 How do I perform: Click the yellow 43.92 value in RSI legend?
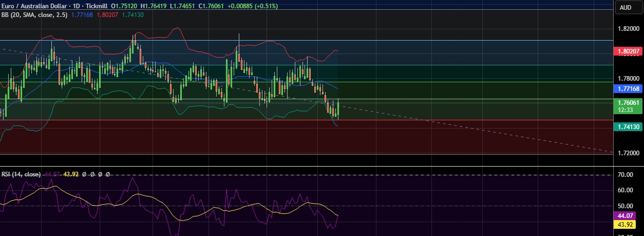tap(69, 174)
